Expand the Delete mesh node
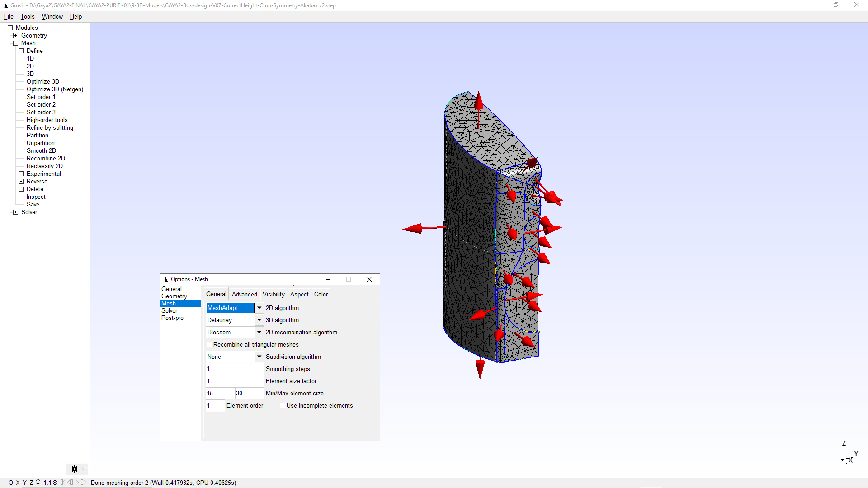The height and width of the screenshot is (488, 868). tap(21, 189)
